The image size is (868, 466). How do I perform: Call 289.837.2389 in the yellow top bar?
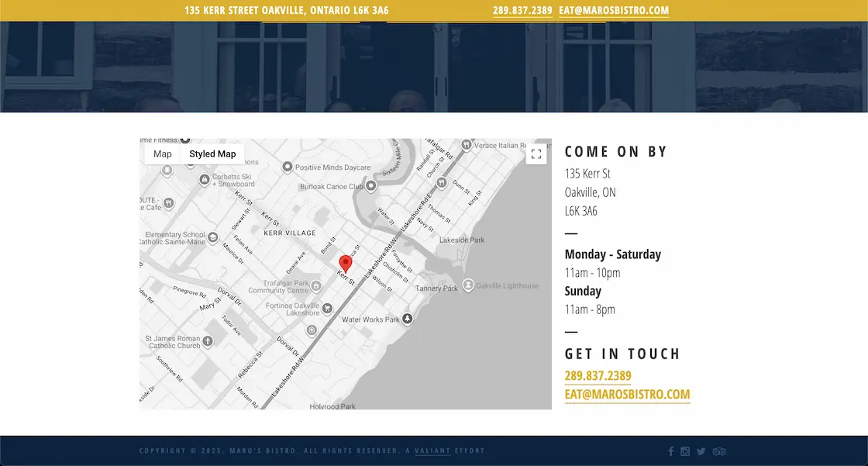(x=522, y=10)
